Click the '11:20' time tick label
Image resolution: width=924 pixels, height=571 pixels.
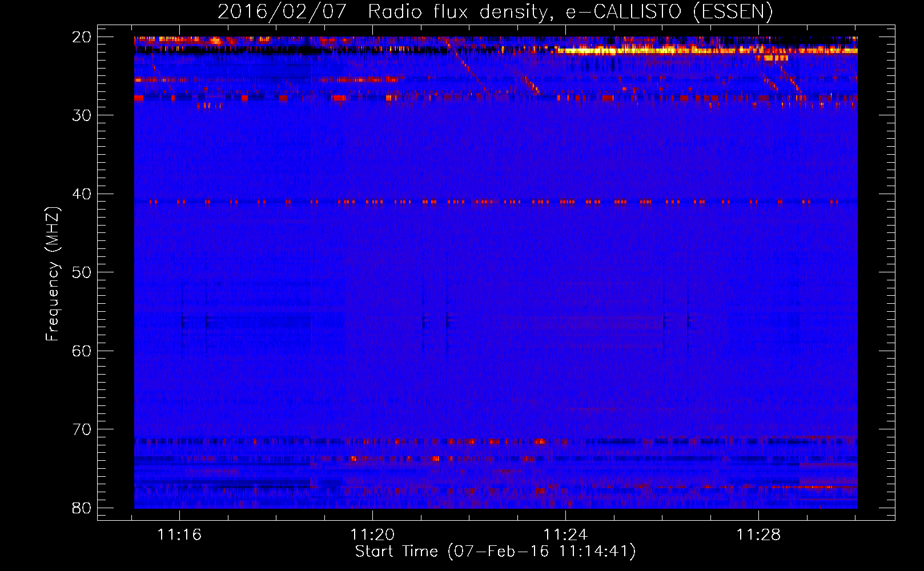372,535
